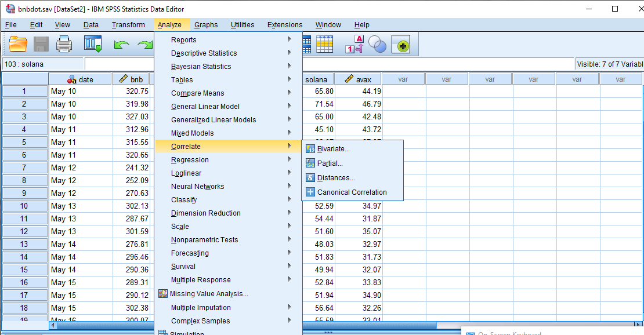Image resolution: width=644 pixels, height=335 pixels.
Task: Click the Bivariate correlation icon
Action: [310, 149]
